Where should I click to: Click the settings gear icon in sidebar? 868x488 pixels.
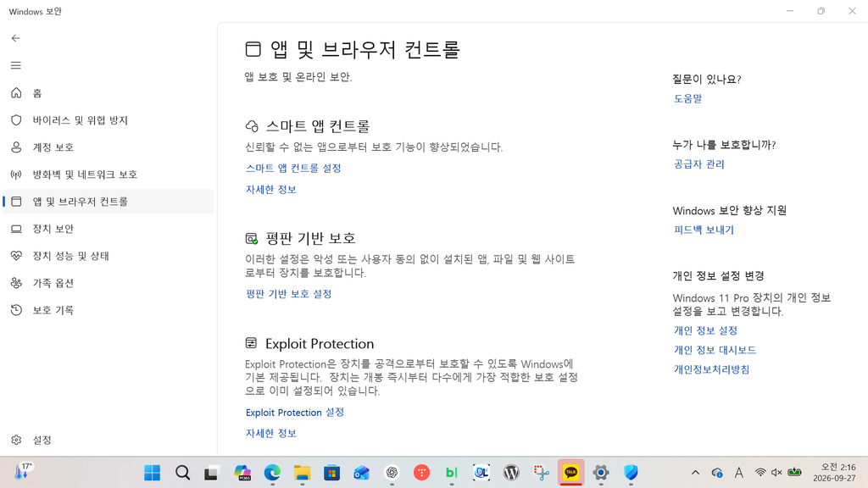click(x=16, y=440)
